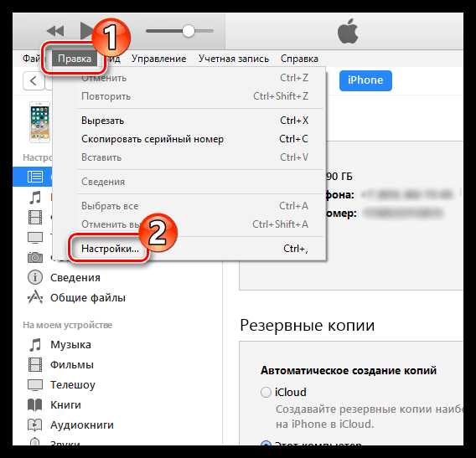Click the volume slider knob
Image resolution: width=476 pixels, height=458 pixels.
coord(189,31)
